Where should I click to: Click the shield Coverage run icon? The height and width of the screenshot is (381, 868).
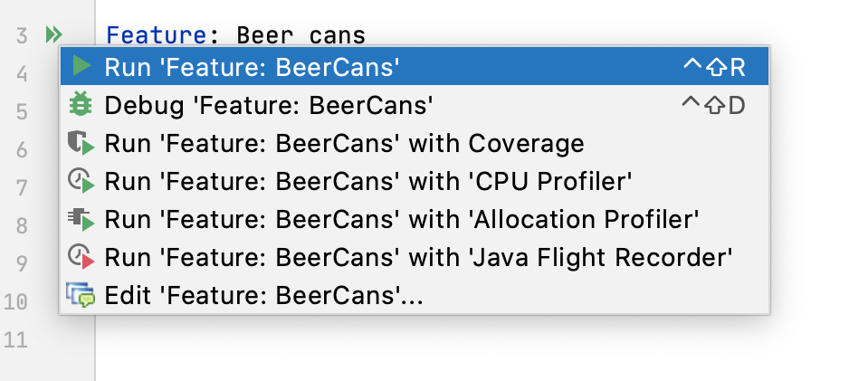click(81, 143)
